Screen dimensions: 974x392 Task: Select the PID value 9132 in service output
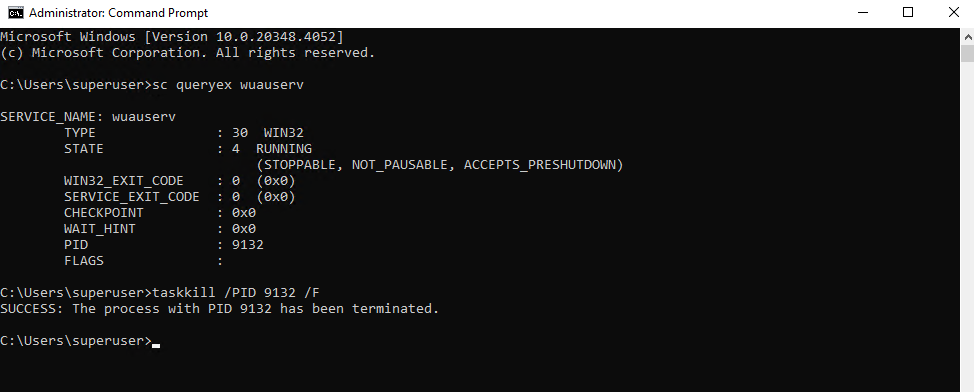pyautogui.click(x=248, y=245)
